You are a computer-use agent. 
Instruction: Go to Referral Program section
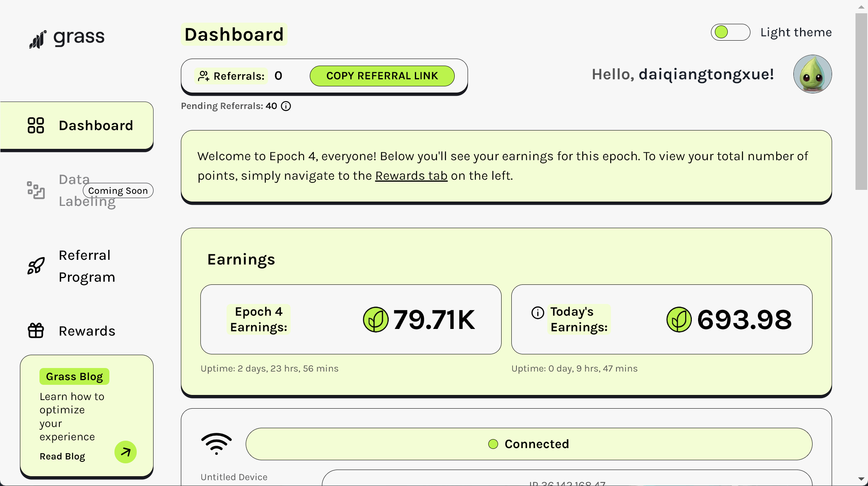coord(87,266)
